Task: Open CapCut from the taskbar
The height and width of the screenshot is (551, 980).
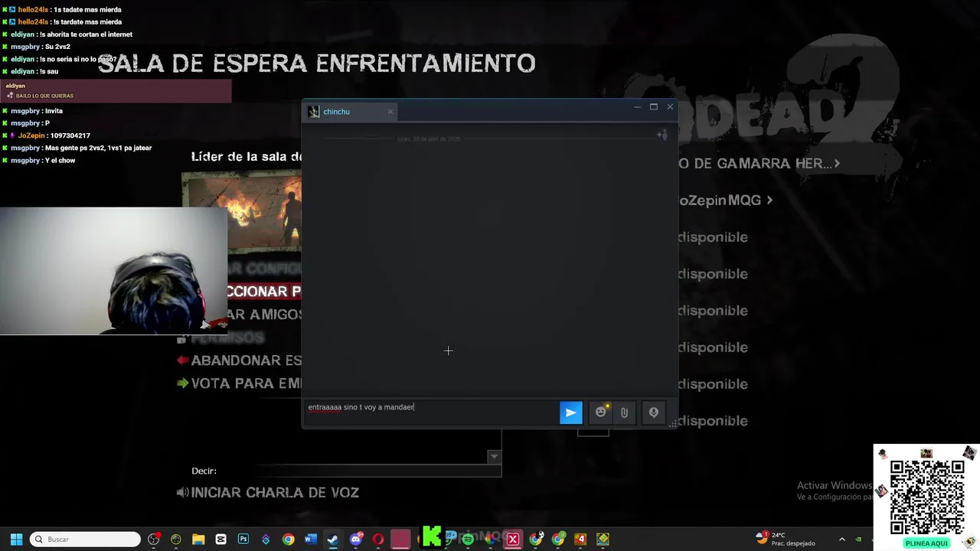Action: pos(221,540)
